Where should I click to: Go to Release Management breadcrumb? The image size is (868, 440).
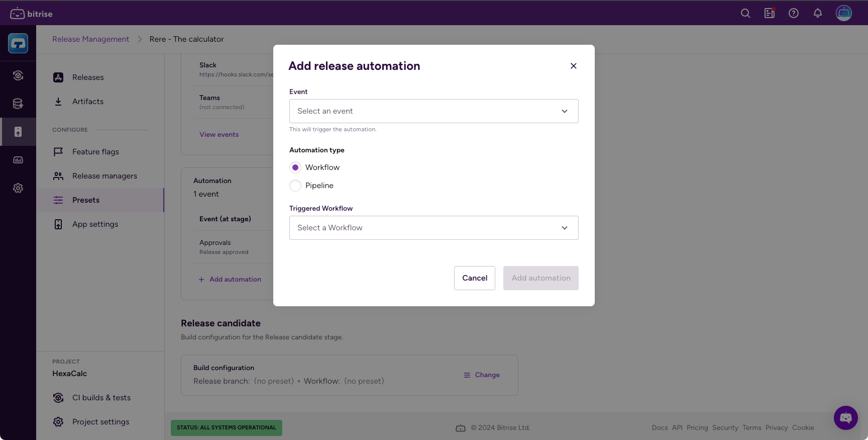[x=90, y=39]
